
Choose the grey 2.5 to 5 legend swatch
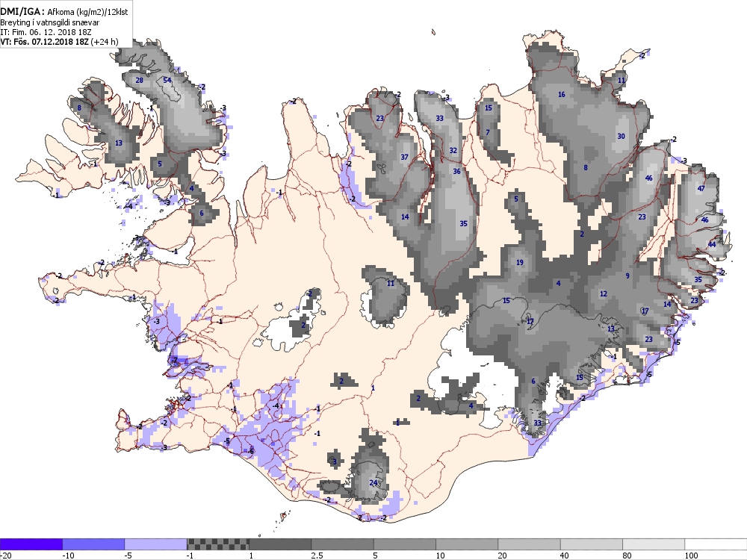tap(343, 544)
